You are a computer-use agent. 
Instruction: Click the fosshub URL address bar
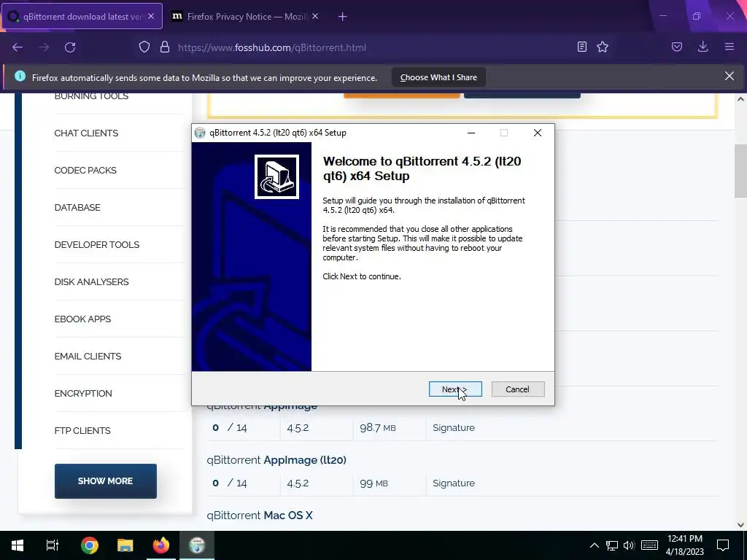click(x=271, y=47)
